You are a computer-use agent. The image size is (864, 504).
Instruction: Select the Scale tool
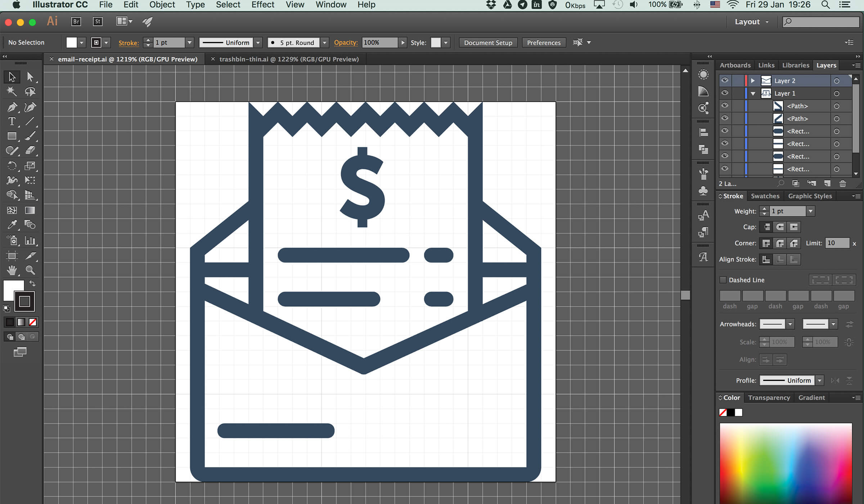[30, 166]
